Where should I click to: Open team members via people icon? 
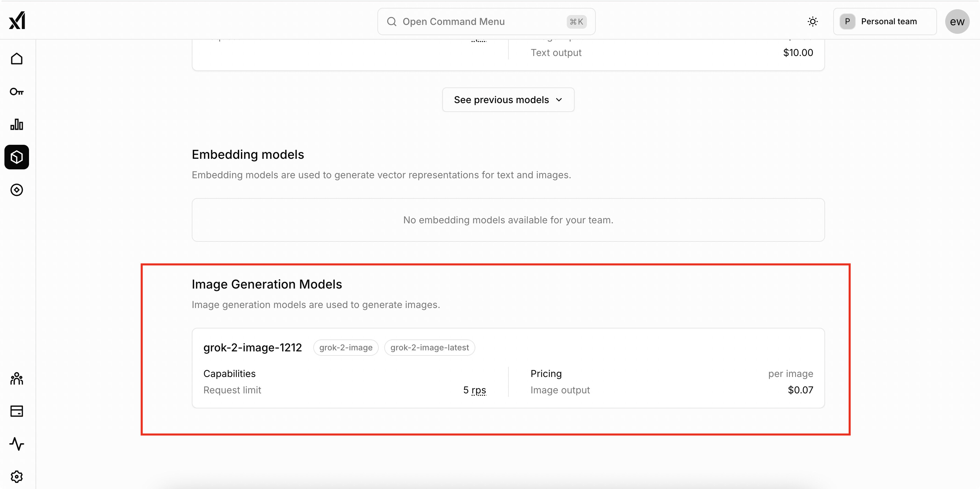(x=17, y=379)
